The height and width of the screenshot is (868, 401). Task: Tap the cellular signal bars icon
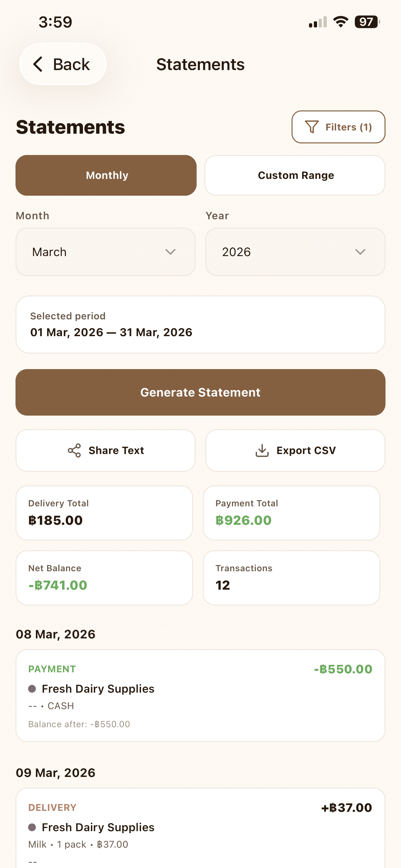tap(317, 22)
